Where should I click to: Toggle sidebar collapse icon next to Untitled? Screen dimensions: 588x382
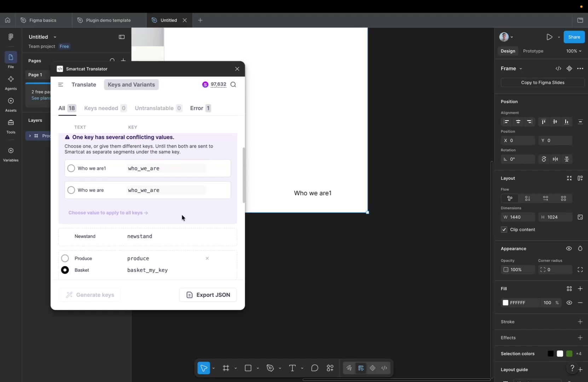[122, 37]
